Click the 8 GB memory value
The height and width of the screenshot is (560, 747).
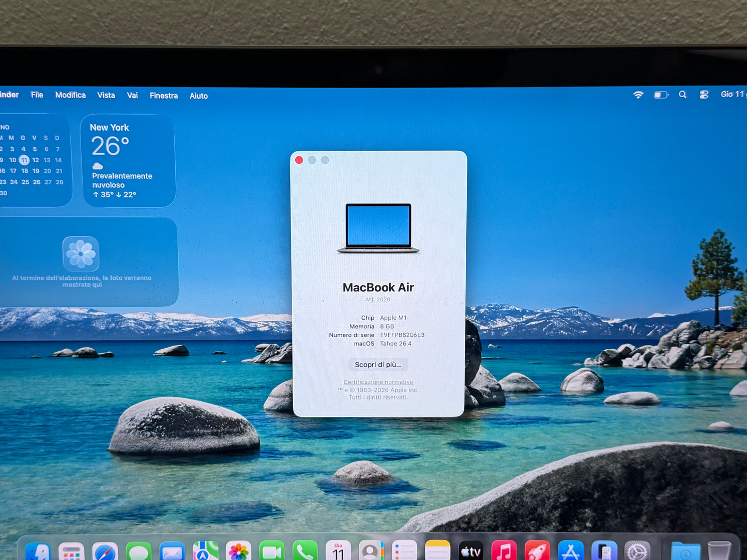pos(387,326)
